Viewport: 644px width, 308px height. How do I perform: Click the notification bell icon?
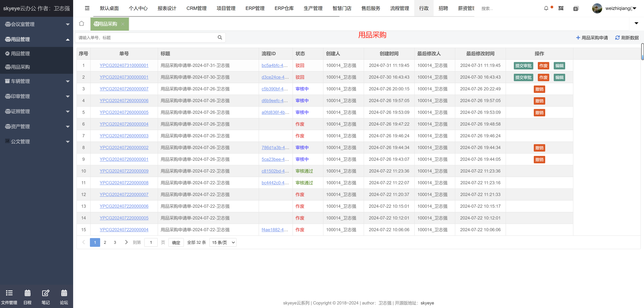(546, 8)
